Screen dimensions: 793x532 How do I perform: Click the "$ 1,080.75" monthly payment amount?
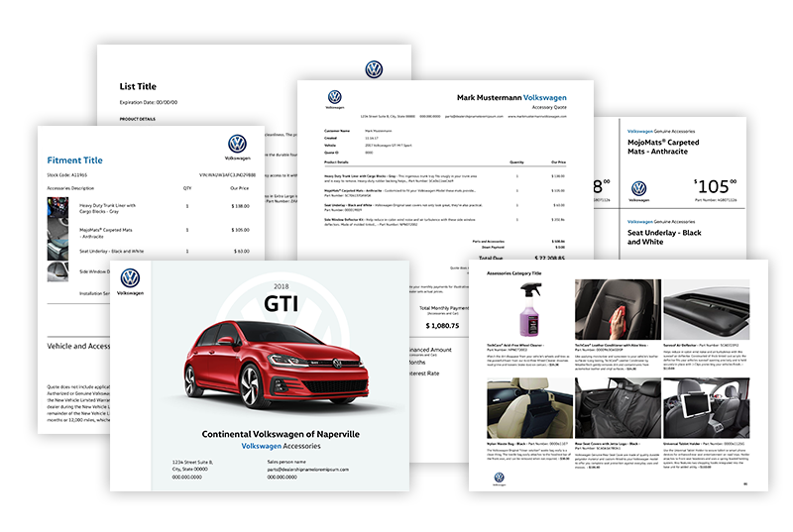[442, 326]
